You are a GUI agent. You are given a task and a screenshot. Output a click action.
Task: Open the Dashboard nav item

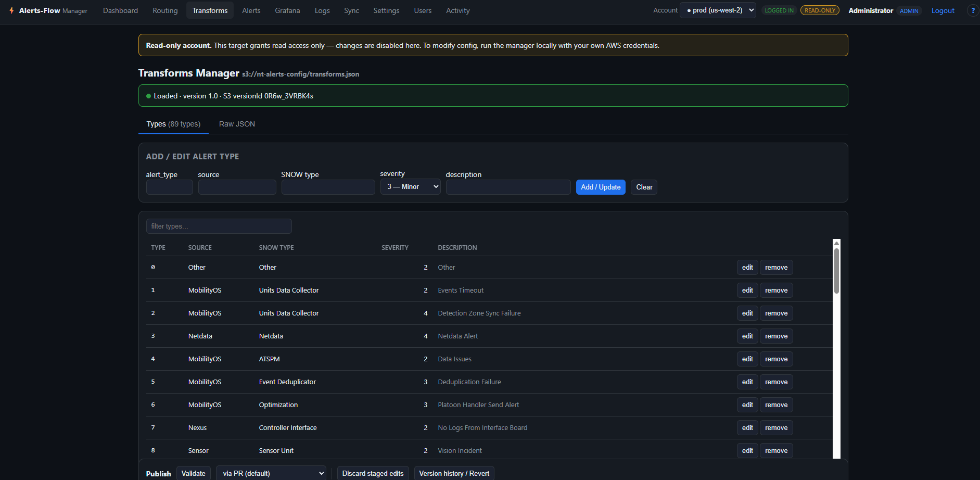pyautogui.click(x=120, y=10)
